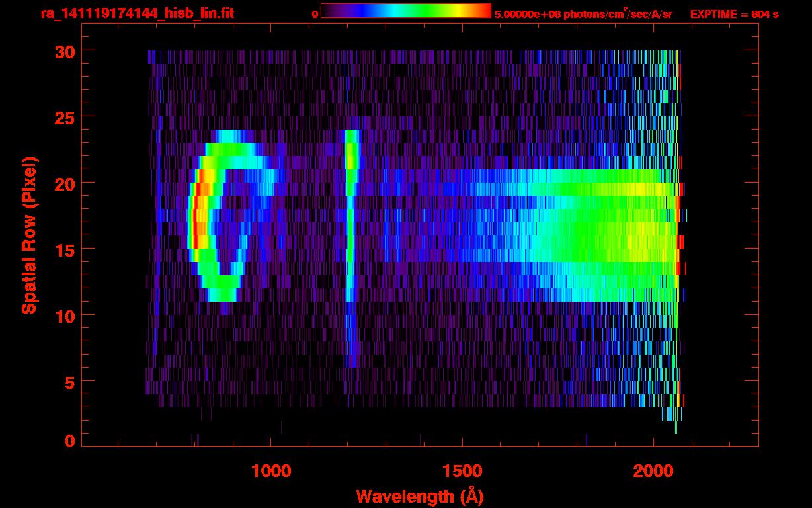Click the x-axis tick label 2000

click(653, 471)
